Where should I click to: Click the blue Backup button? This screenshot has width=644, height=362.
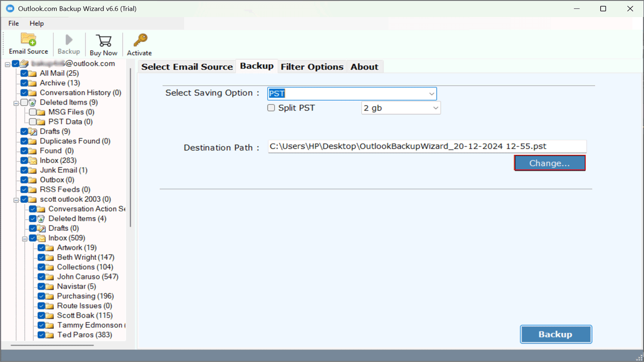(555, 334)
